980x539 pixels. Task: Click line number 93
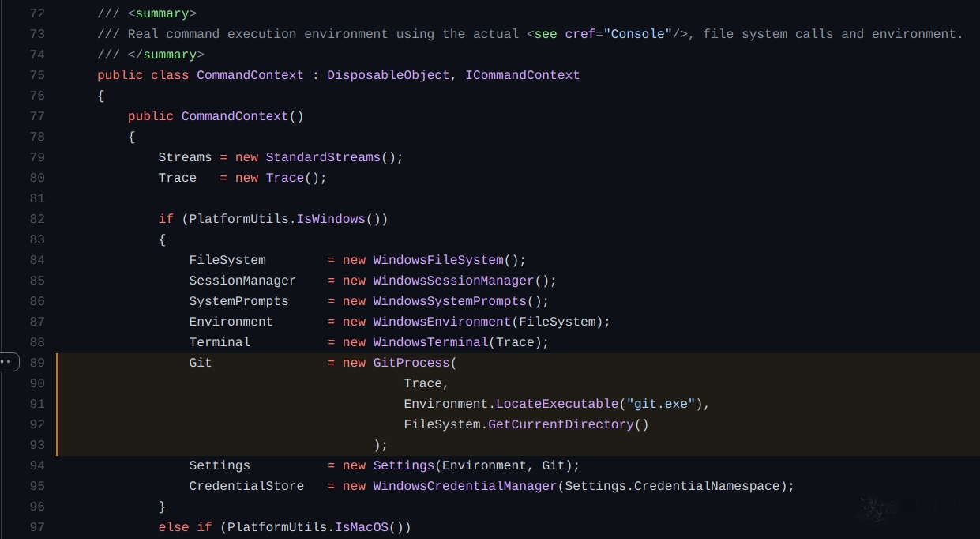[37, 445]
